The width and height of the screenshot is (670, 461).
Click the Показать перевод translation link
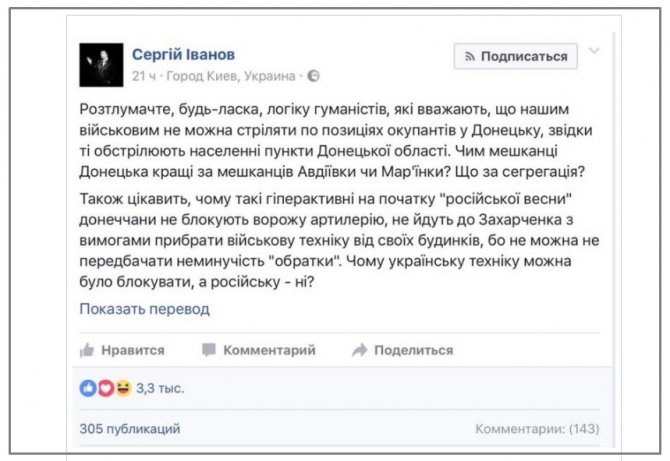click(x=144, y=308)
